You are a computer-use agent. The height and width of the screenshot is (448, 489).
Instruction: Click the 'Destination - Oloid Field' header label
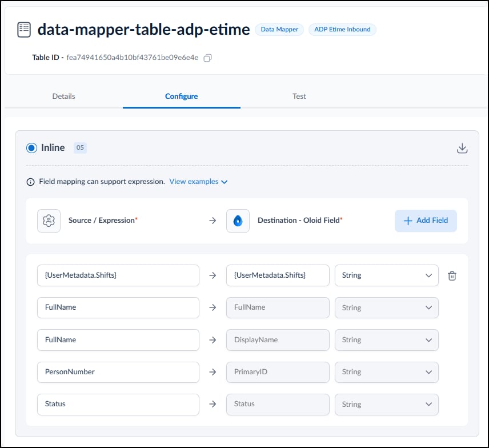coord(300,220)
